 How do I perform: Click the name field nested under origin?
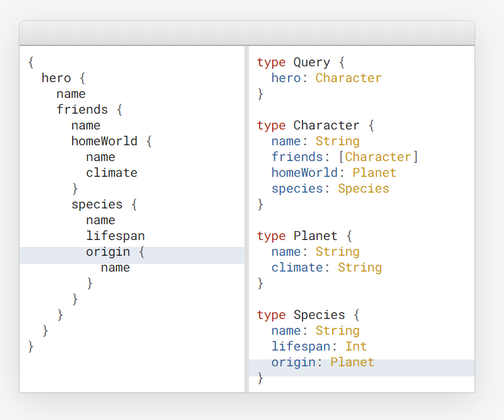116,268
